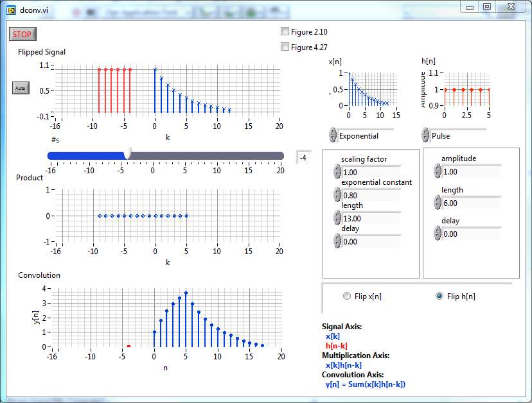Click the exponential constant 0.80 field
The image size is (532, 403).
tap(369, 195)
